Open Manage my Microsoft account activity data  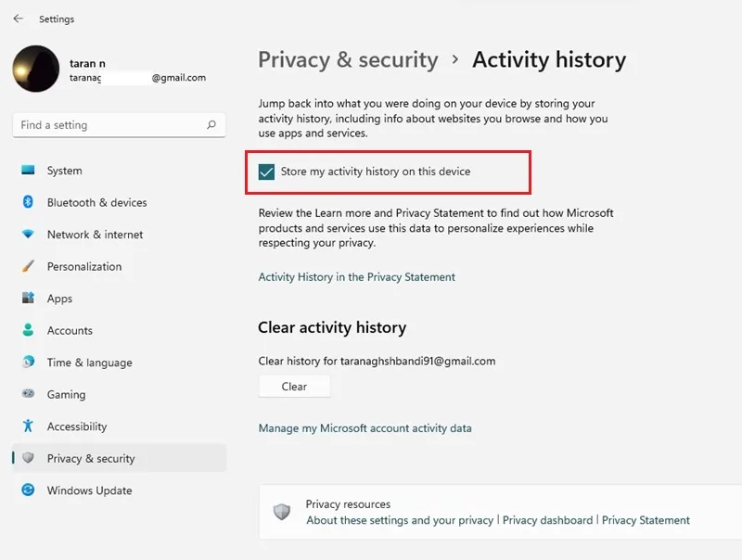pos(365,428)
